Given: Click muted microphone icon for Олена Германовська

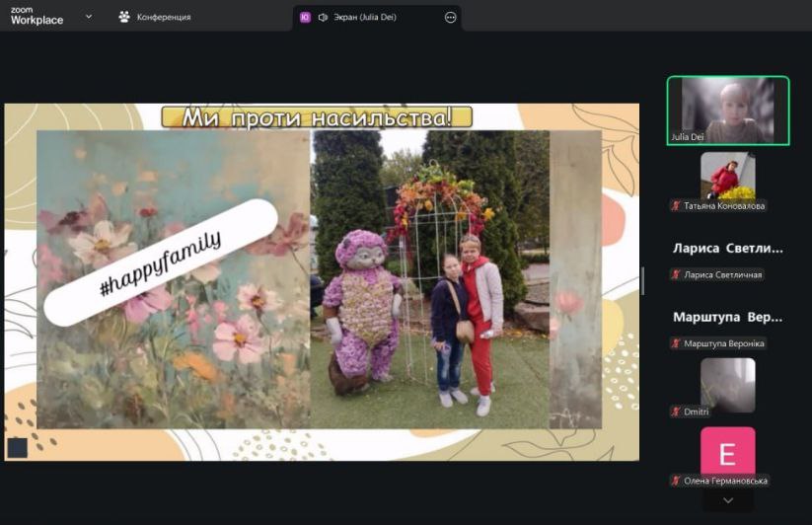Looking at the screenshot, I should pyautogui.click(x=676, y=481).
